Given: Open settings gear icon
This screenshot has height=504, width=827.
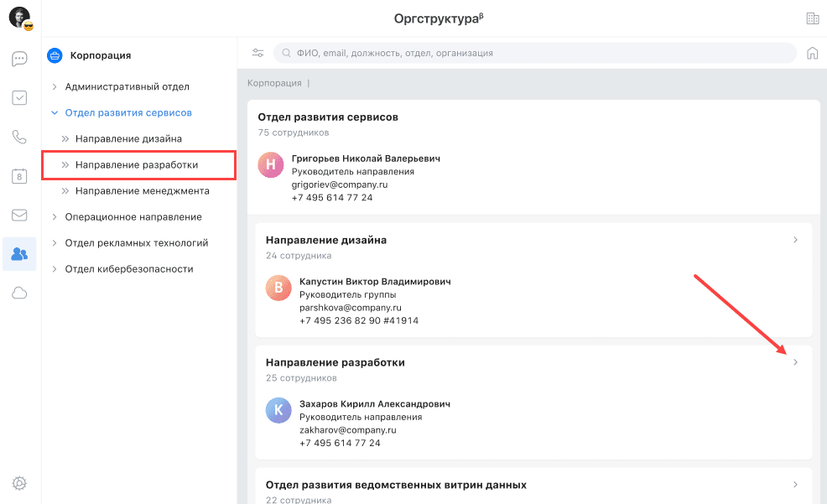Looking at the screenshot, I should [19, 483].
